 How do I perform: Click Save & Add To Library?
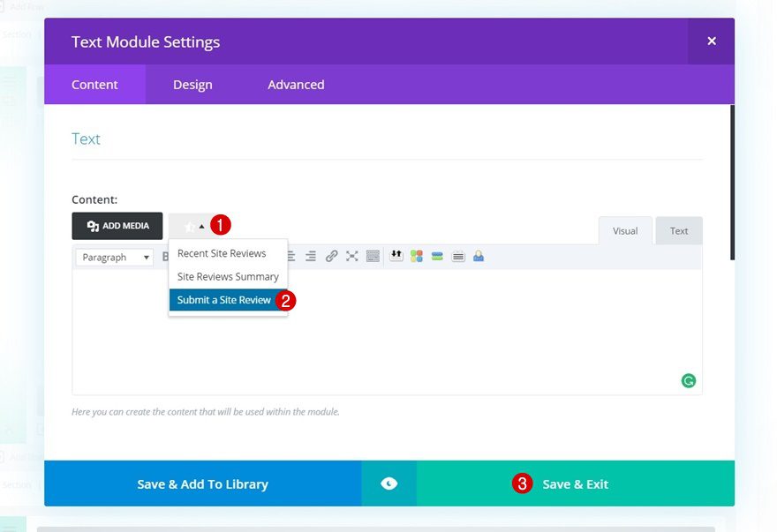click(202, 483)
